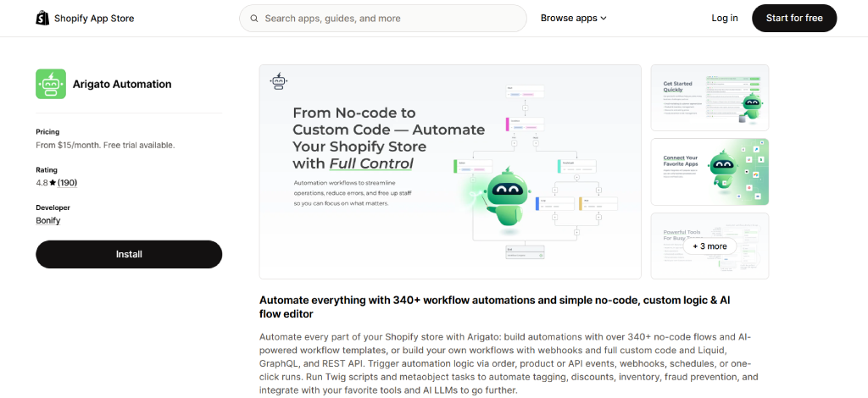Open the Get Started Quickly thumbnail
Screen dimensions: 868x398
coord(709,98)
